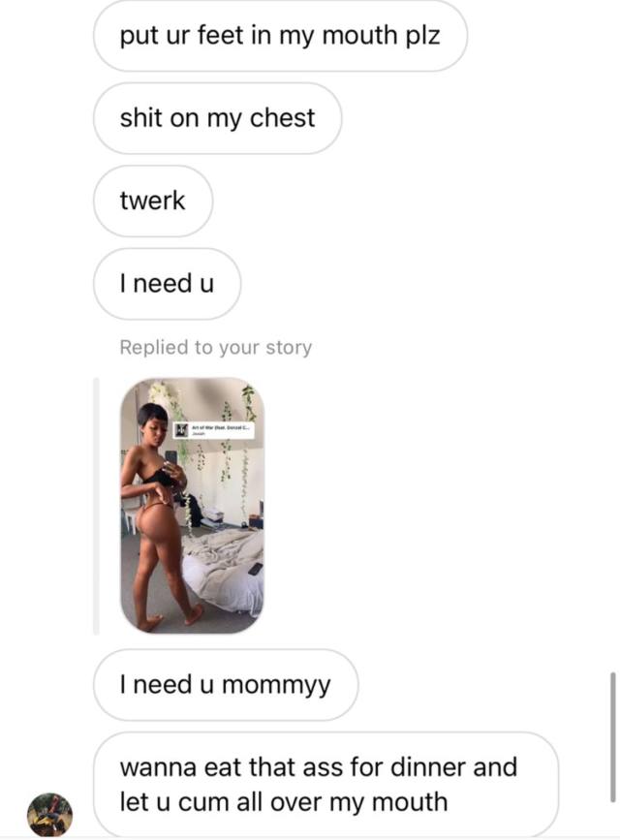This screenshot has height=840, width=620.
Task: Click the word 'story' in reply label
Action: click(289, 348)
